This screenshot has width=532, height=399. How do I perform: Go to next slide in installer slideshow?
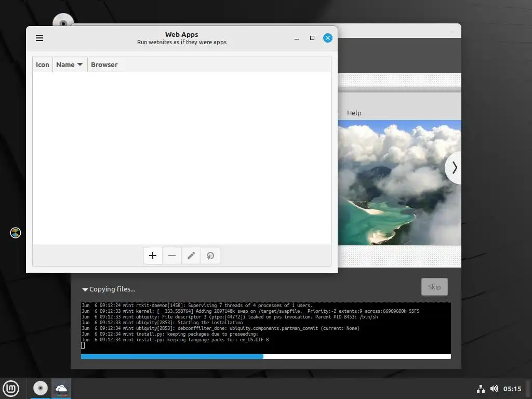pyautogui.click(x=454, y=168)
